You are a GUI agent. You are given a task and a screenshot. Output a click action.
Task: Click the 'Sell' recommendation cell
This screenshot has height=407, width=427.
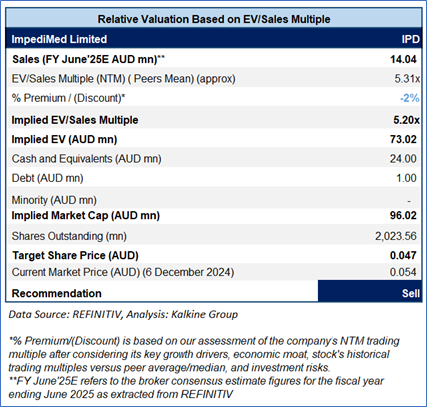(x=370, y=291)
